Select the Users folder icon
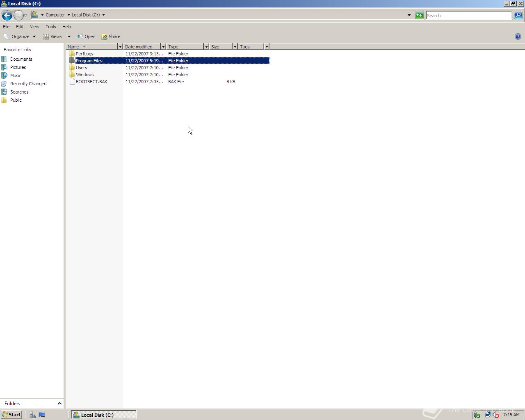Screen dimensions: 525x420 coord(72,68)
